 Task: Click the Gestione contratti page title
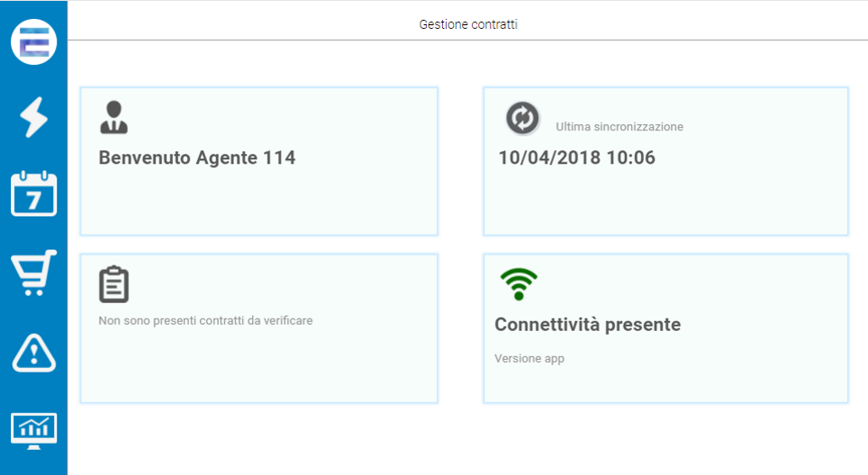(468, 24)
